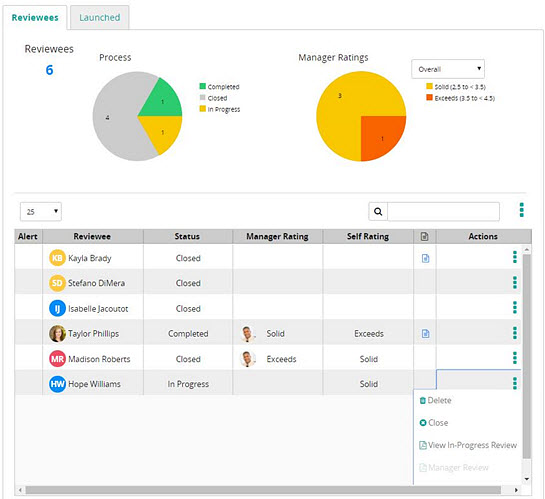545x499 pixels.
Task: Sort by the Reviewee column header
Action: (92, 237)
